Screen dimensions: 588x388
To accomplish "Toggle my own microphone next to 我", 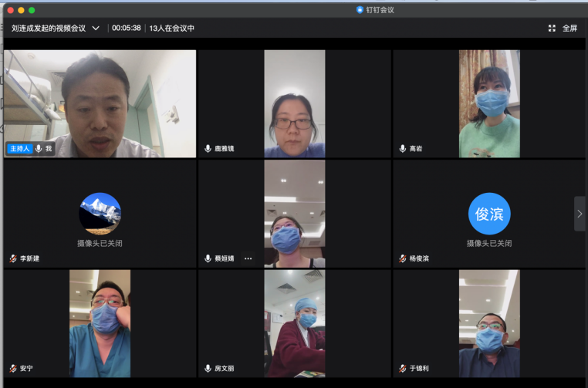I will coord(39,148).
